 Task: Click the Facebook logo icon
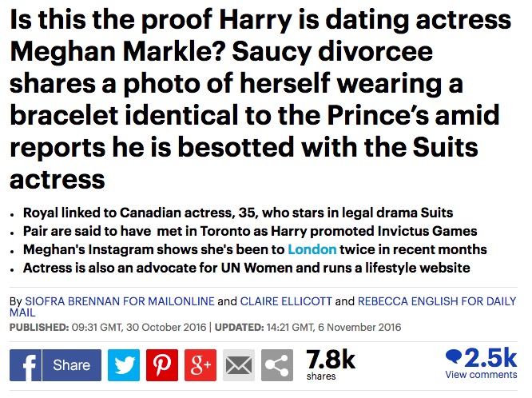click(26, 365)
